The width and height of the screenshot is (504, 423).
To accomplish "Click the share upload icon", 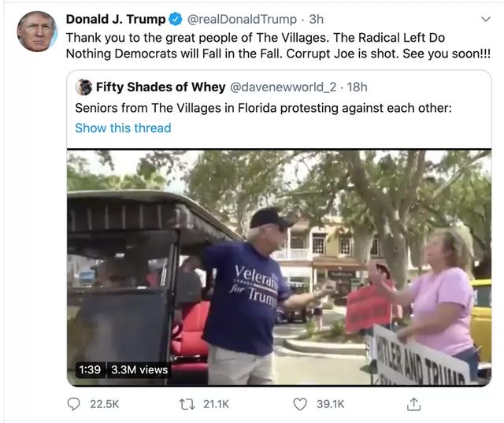I will point(413,403).
